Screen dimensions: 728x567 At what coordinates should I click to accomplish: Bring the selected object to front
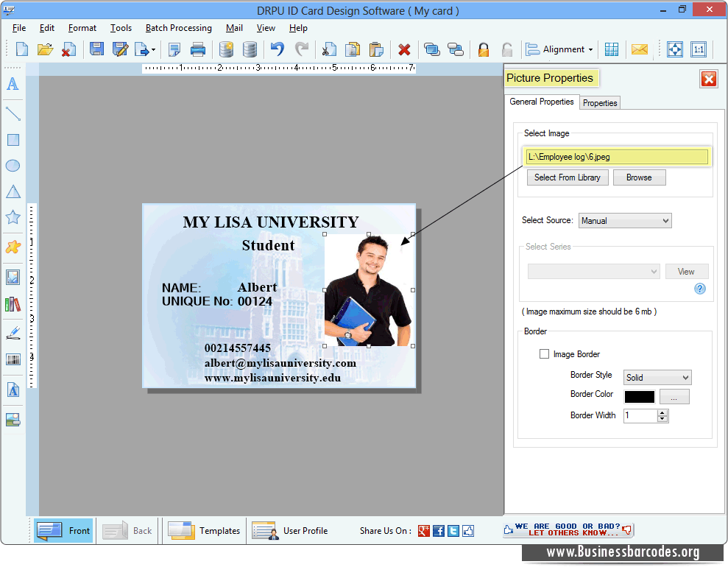coord(432,49)
